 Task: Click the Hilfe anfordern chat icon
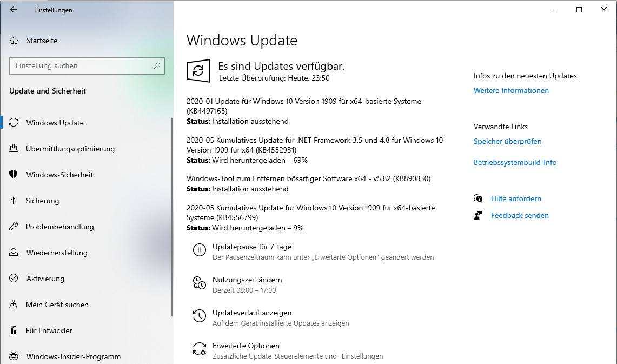478,198
